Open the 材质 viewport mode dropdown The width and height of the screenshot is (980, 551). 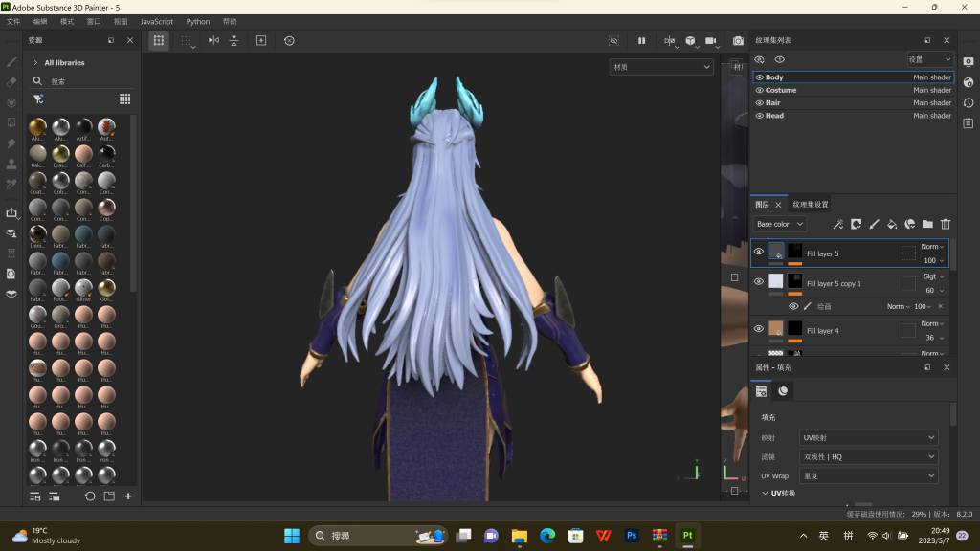661,67
